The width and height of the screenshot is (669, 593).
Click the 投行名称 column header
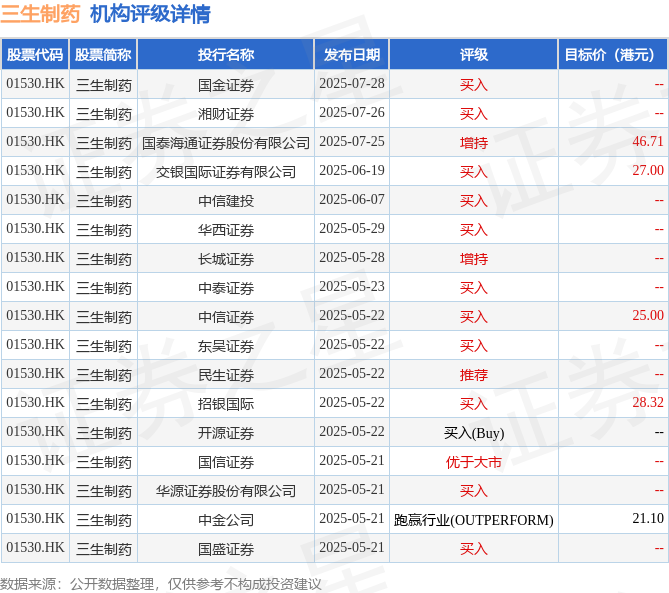point(226,54)
